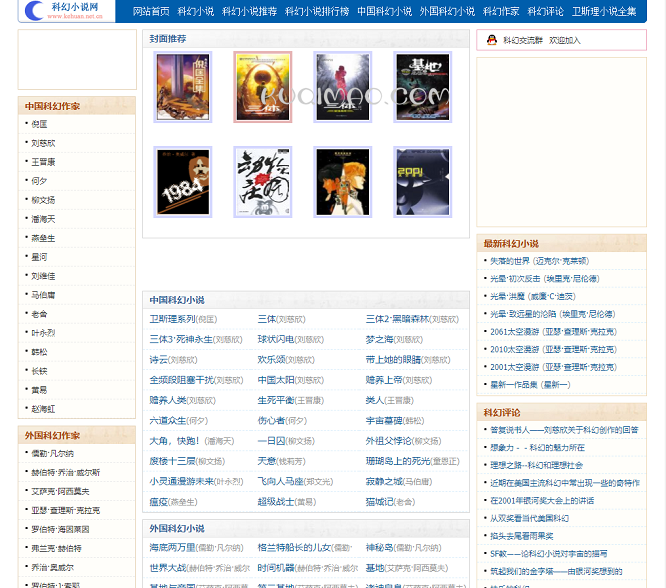Image resolution: width=666 pixels, height=588 pixels.
Task: Open foreign author 艾萨克·阿西莫夫
Action: pyautogui.click(x=60, y=491)
